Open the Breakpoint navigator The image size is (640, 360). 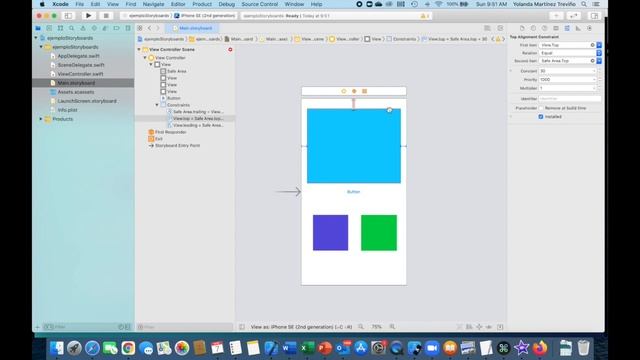coord(116,28)
